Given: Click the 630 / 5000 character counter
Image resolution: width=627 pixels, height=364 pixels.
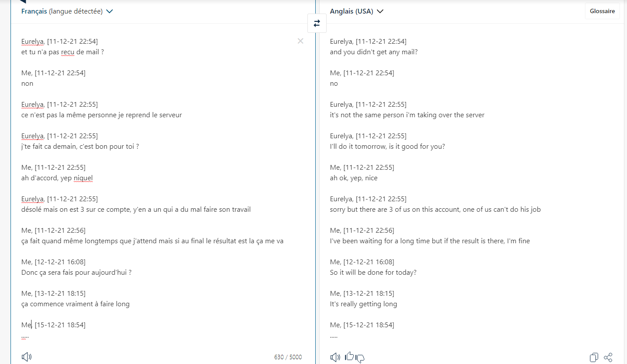Looking at the screenshot, I should [288, 357].
